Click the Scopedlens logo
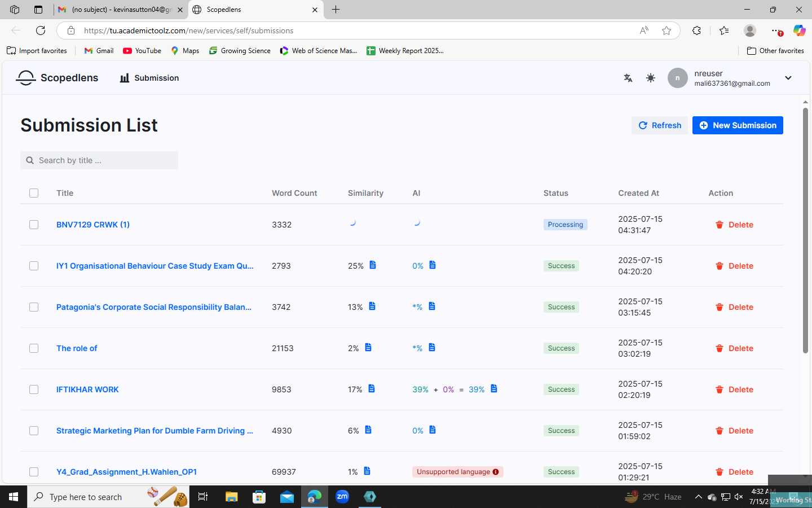812x508 pixels. point(57,78)
